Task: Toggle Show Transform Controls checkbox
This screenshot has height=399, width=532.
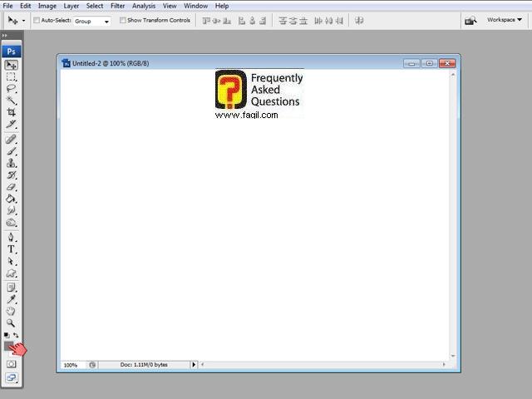Action: [123, 20]
